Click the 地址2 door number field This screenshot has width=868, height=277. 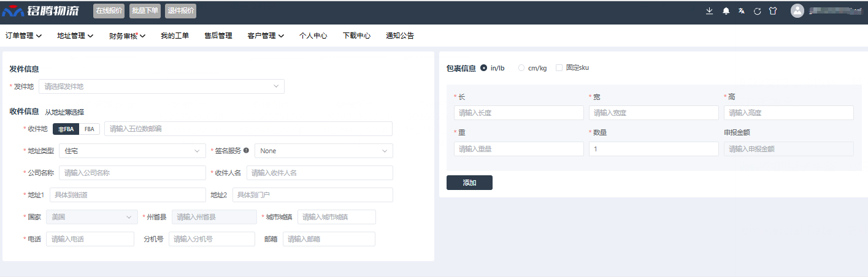pyautogui.click(x=313, y=195)
